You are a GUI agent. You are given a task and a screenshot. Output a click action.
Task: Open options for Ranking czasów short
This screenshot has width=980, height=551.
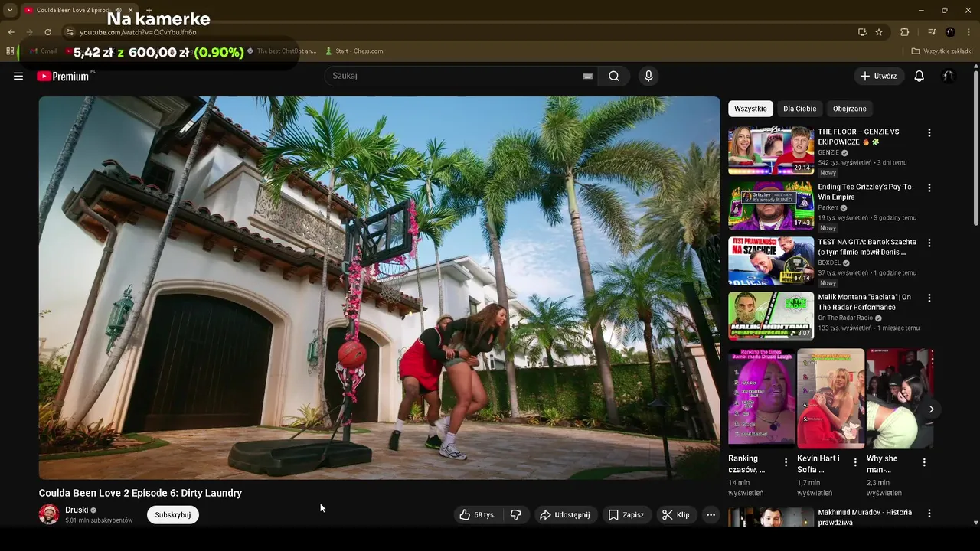pyautogui.click(x=786, y=462)
